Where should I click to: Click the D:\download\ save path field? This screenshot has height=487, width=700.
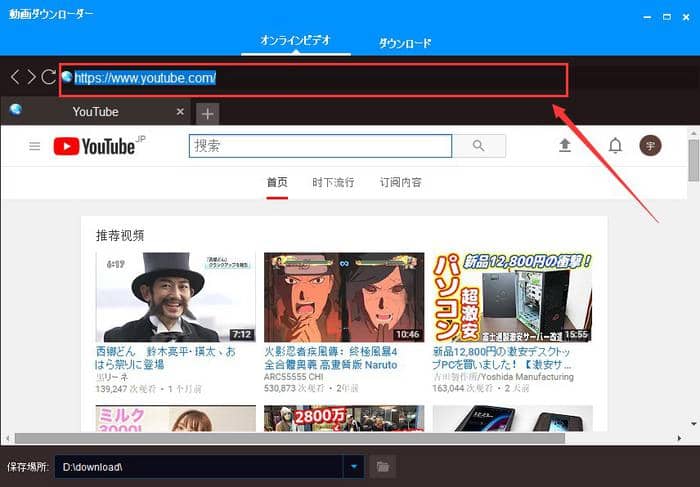tap(199, 467)
